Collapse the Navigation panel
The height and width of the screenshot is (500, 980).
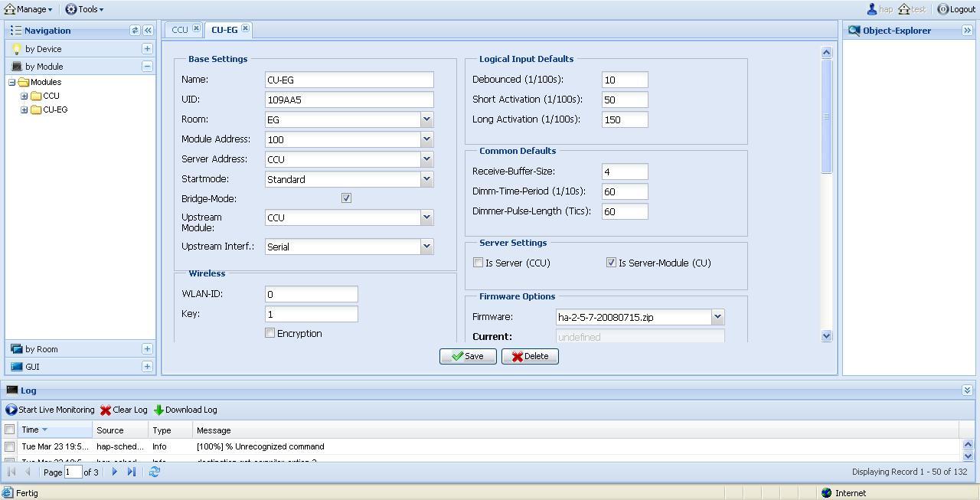[x=148, y=31]
